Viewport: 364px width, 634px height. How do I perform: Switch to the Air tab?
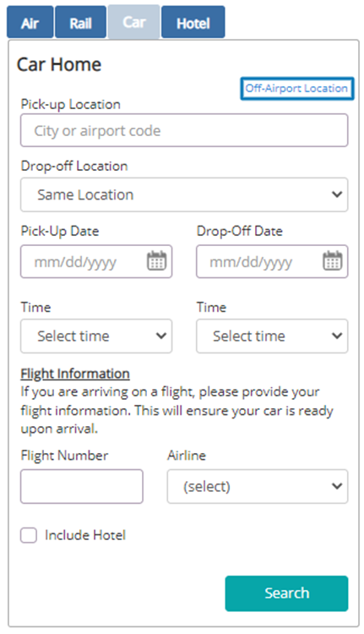coord(30,22)
